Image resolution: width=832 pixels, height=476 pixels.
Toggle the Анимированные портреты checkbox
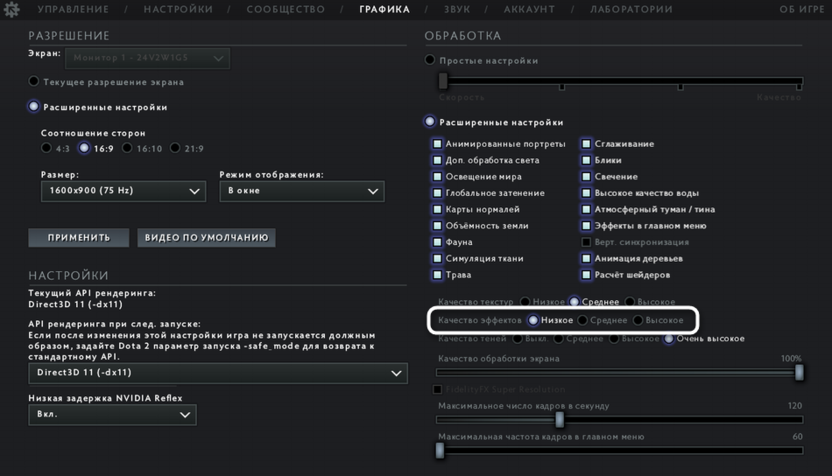point(437,144)
